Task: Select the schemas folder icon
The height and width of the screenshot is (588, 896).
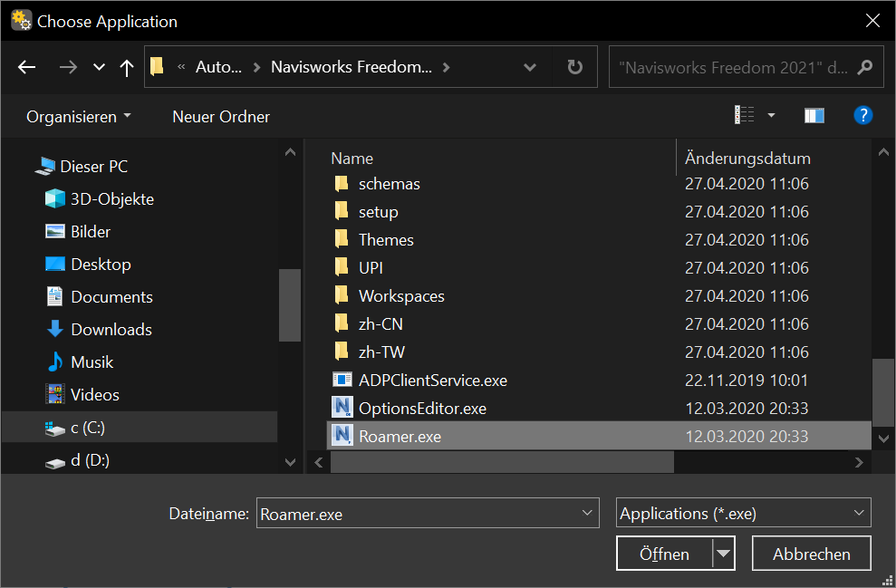Action: (342, 183)
